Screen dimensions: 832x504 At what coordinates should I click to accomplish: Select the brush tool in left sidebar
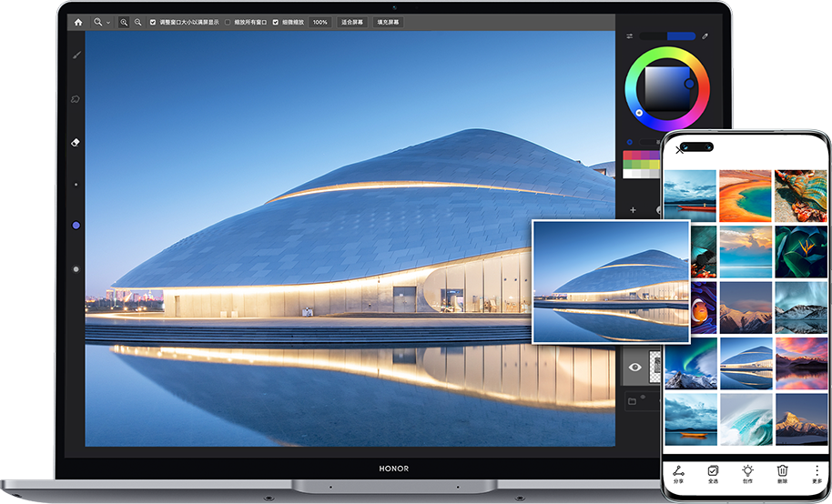pos(76,55)
